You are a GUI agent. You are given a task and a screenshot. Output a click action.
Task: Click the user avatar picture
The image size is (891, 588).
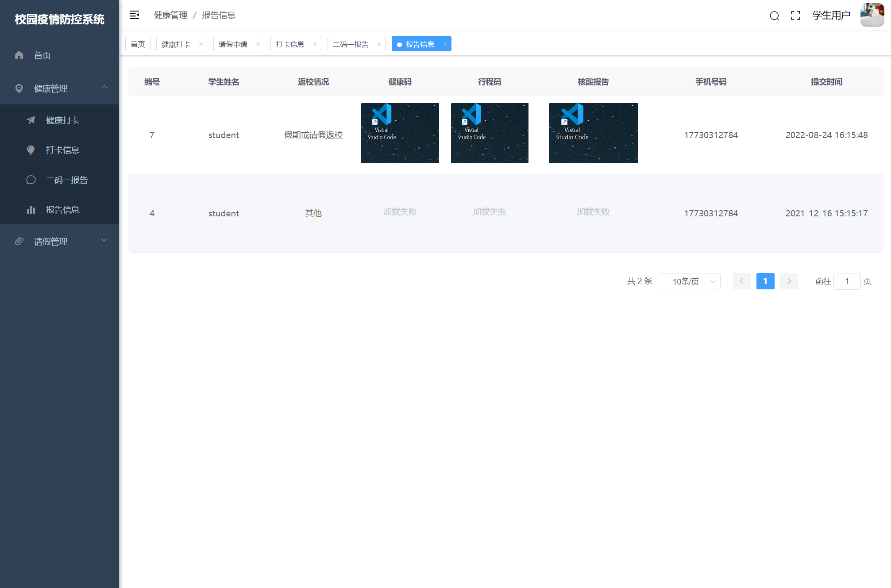click(x=872, y=15)
